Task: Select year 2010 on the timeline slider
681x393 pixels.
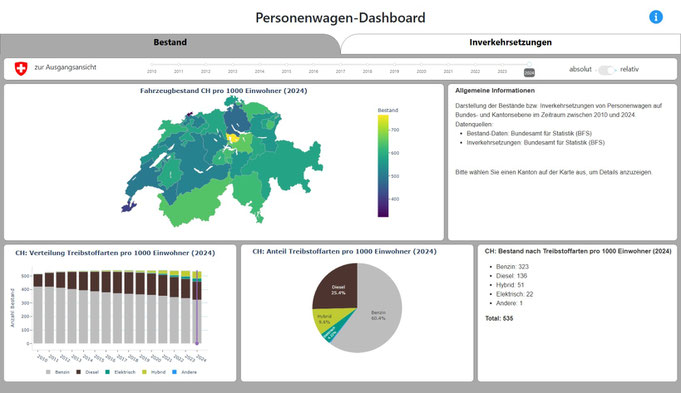Action: 152,65
